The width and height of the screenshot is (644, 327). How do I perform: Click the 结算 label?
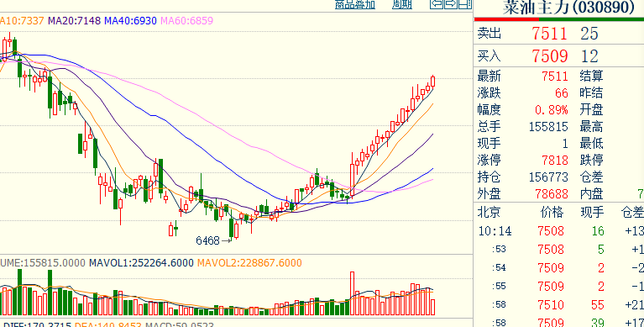(591, 76)
